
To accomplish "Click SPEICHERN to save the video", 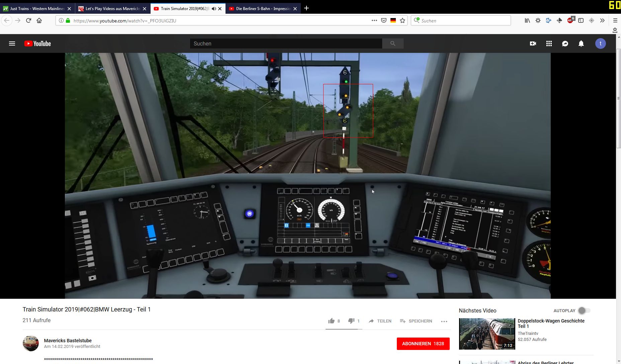I will pos(416,321).
